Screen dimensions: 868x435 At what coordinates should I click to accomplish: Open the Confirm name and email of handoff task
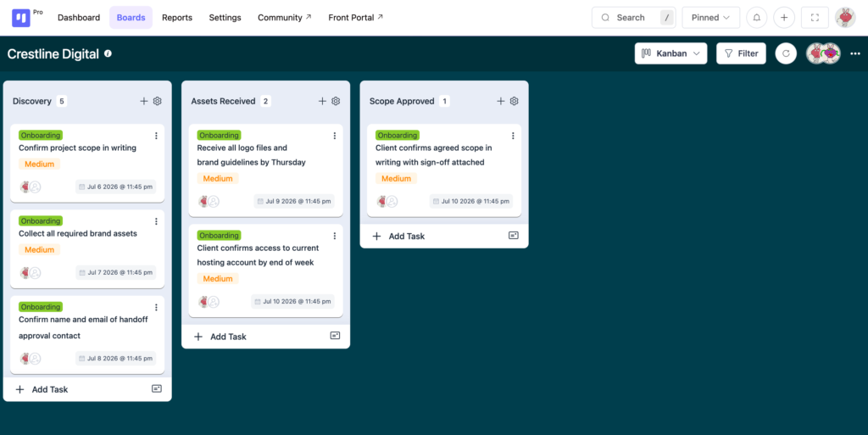[x=83, y=327]
